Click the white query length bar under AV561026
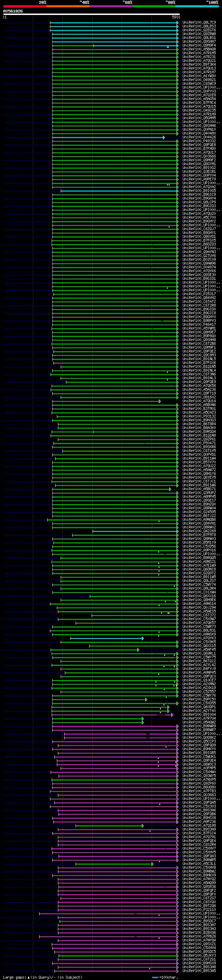 [x=92, y=15]
